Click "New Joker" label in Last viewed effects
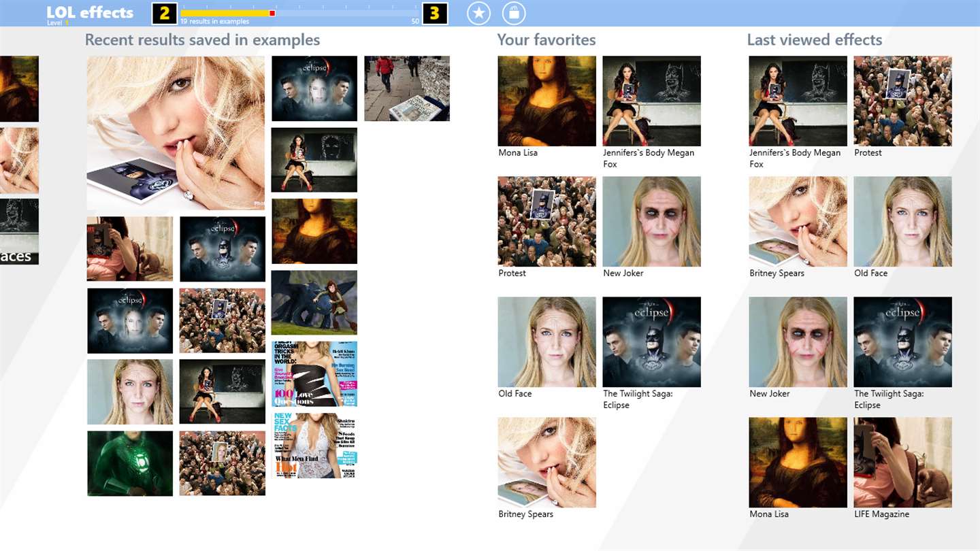 (770, 394)
